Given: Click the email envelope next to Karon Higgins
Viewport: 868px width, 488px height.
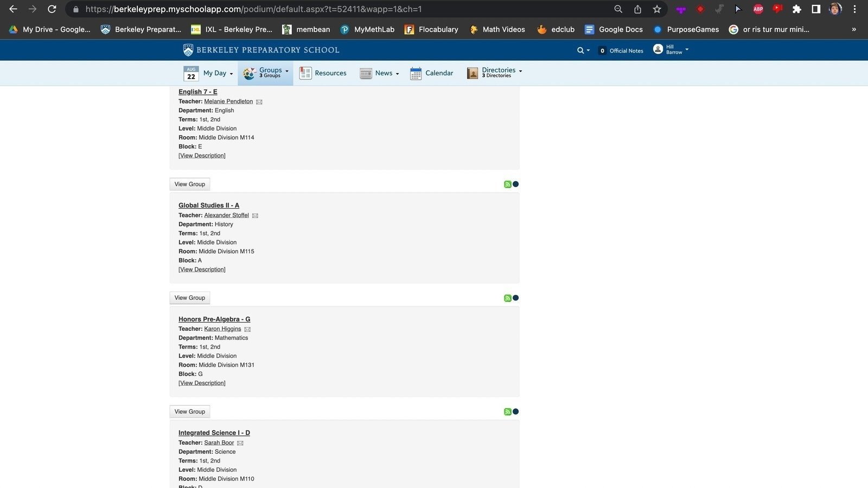Looking at the screenshot, I should point(247,329).
